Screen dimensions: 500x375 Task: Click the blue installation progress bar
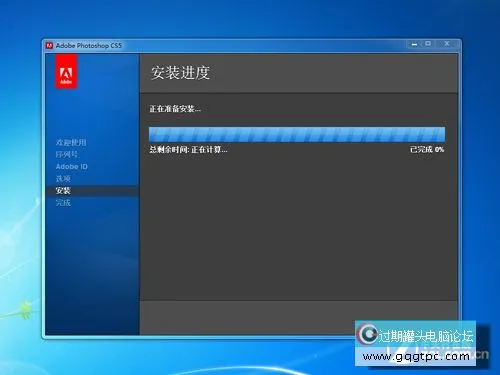[x=297, y=134]
